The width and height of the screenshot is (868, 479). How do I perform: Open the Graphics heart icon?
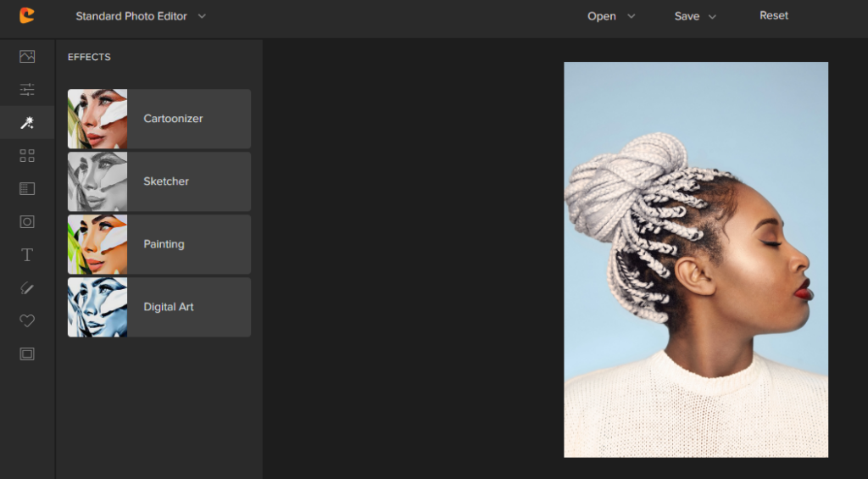(x=27, y=320)
